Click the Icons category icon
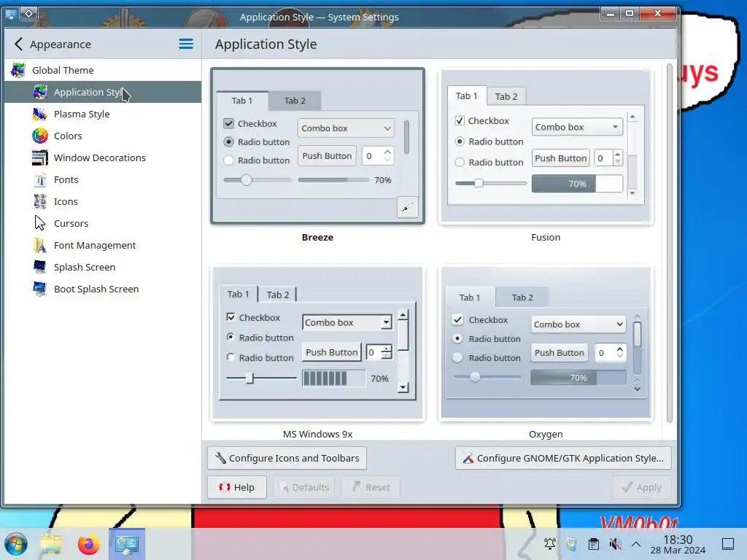Image resolution: width=747 pixels, height=560 pixels. (40, 201)
